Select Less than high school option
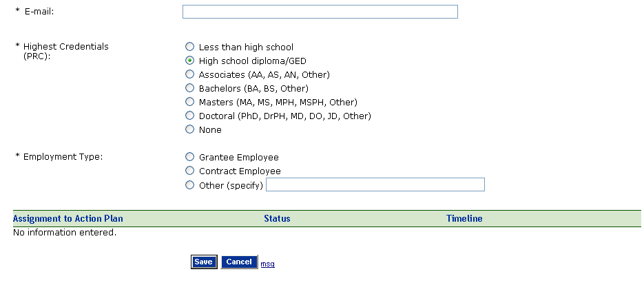This screenshot has width=644, height=285. pos(190,47)
